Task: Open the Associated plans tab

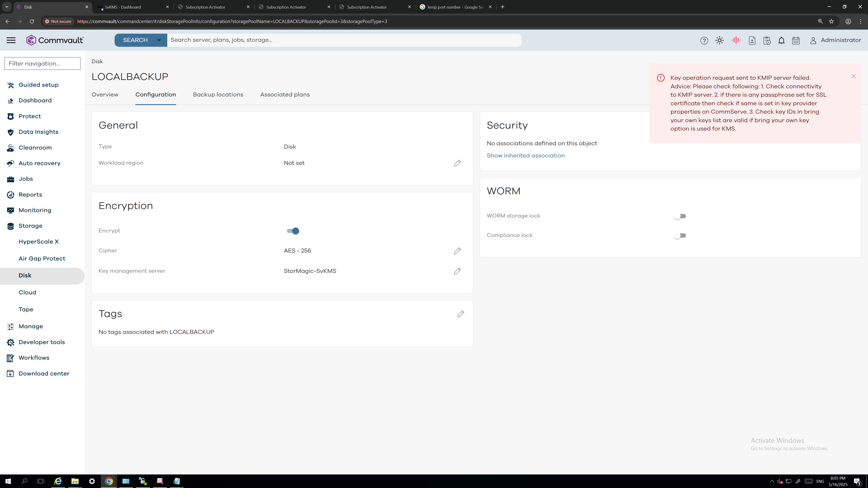Action: 285,95
